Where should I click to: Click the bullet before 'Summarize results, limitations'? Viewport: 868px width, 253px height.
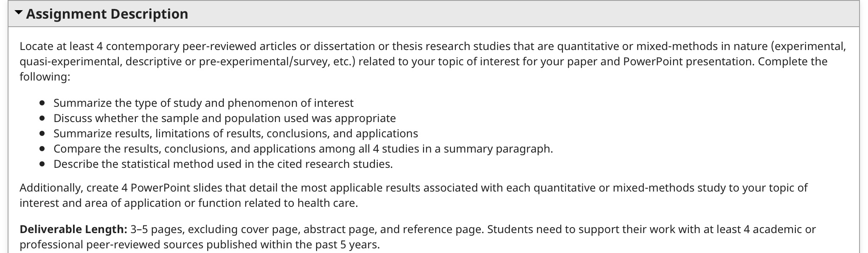(42, 133)
